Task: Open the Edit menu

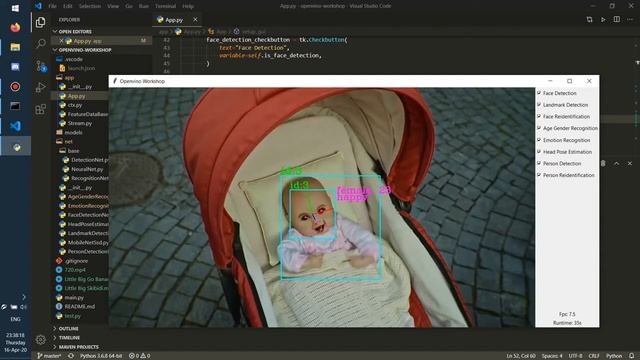Action: [68, 6]
